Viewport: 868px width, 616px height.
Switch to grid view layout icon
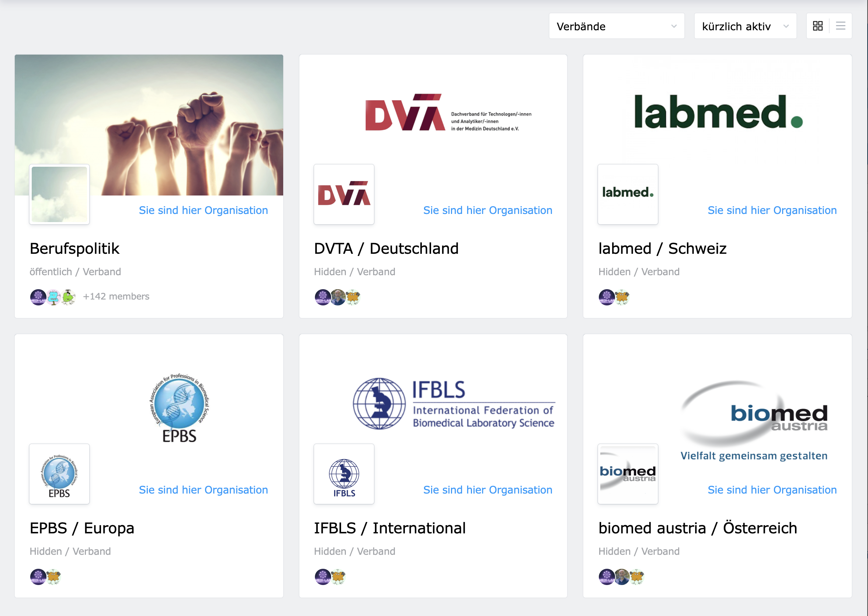tap(817, 26)
